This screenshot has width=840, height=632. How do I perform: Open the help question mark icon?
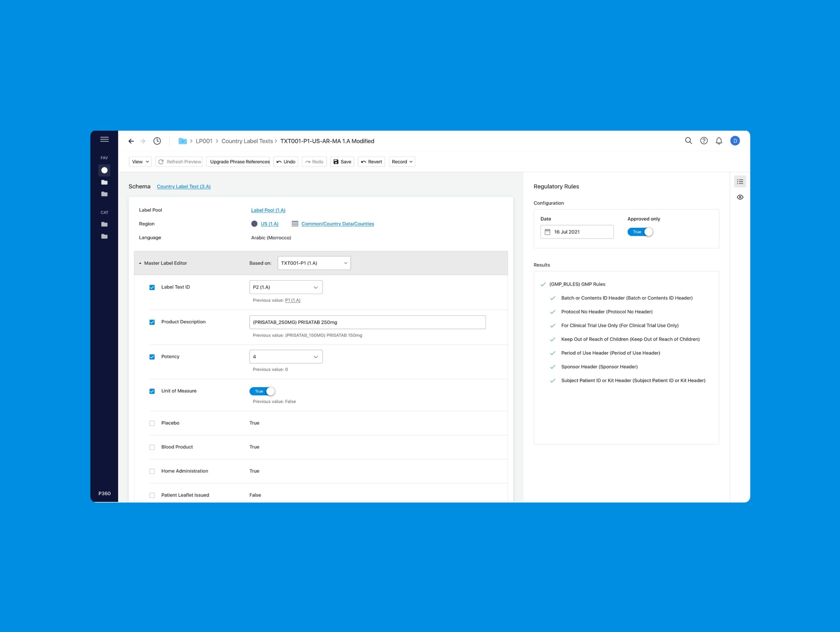(x=704, y=141)
